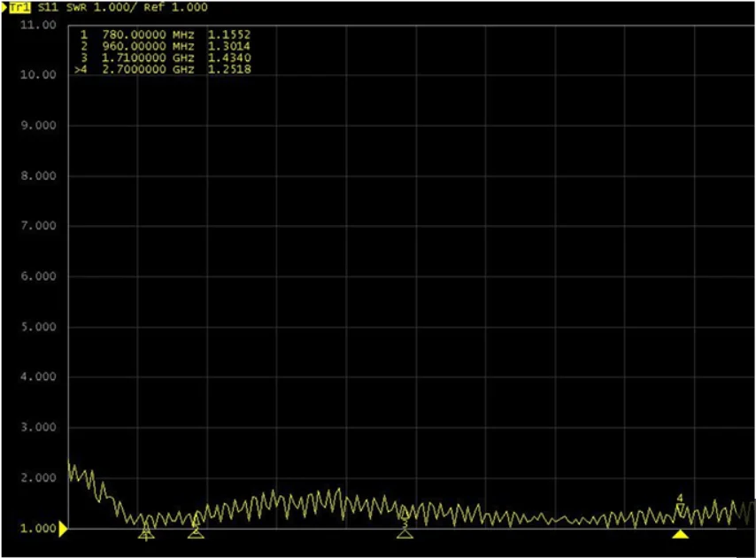
Task: Click marker 2 triangle at 960 MHz
Action: [196, 533]
